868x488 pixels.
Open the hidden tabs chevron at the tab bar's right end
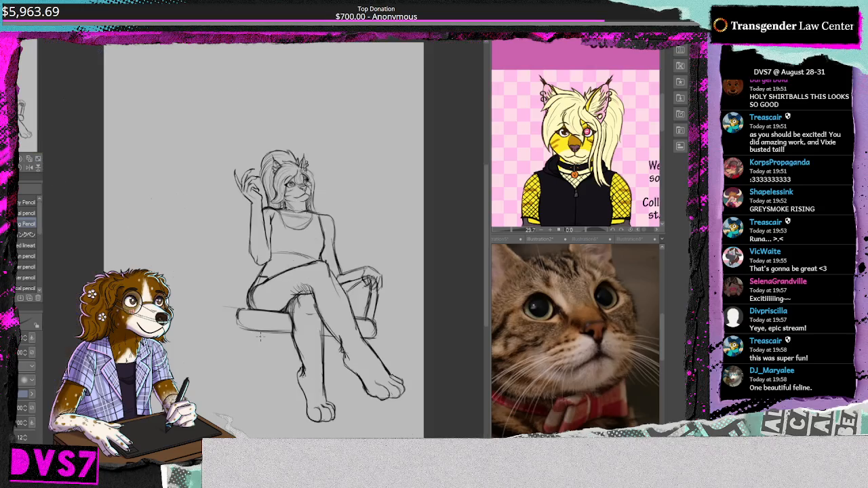pyautogui.click(x=663, y=239)
